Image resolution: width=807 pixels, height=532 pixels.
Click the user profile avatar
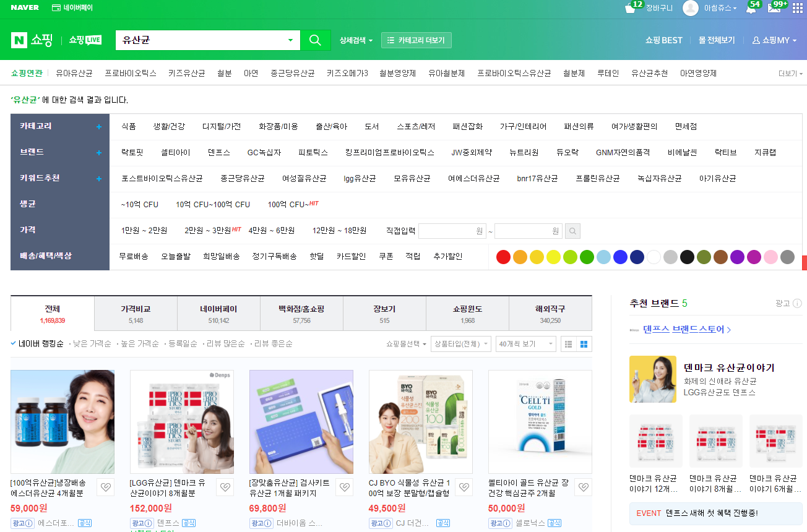click(x=691, y=8)
